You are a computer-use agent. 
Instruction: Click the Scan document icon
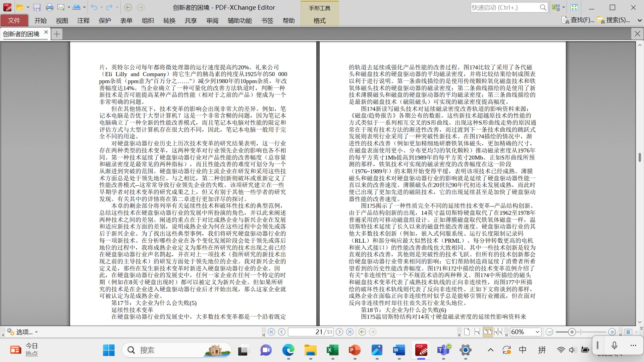pyautogui.click(x=76, y=7)
